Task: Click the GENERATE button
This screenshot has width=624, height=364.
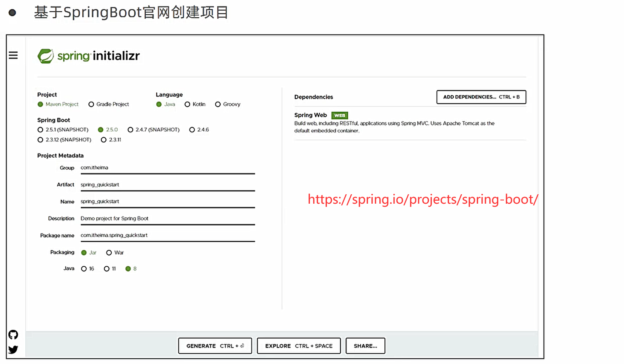Action: pyautogui.click(x=215, y=346)
